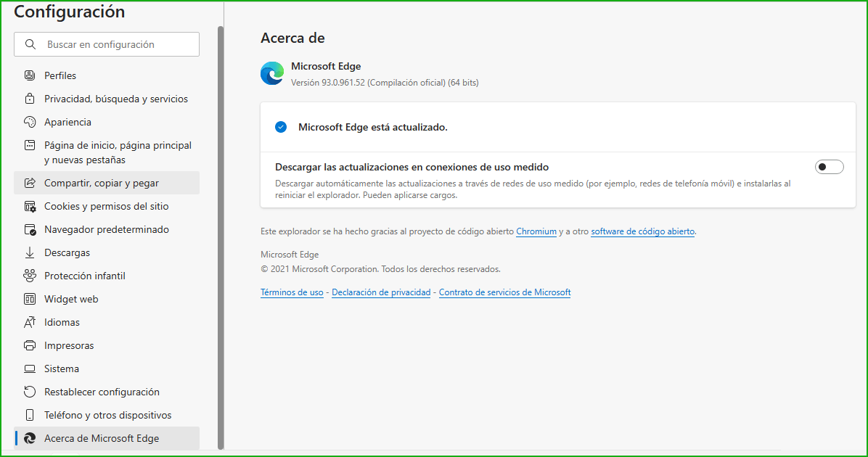The height and width of the screenshot is (457, 868).
Task: Go to Sistema settings
Action: click(x=106, y=369)
